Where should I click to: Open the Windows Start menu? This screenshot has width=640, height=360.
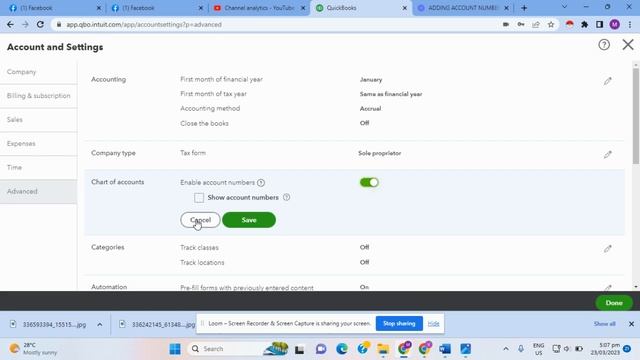click(175, 349)
